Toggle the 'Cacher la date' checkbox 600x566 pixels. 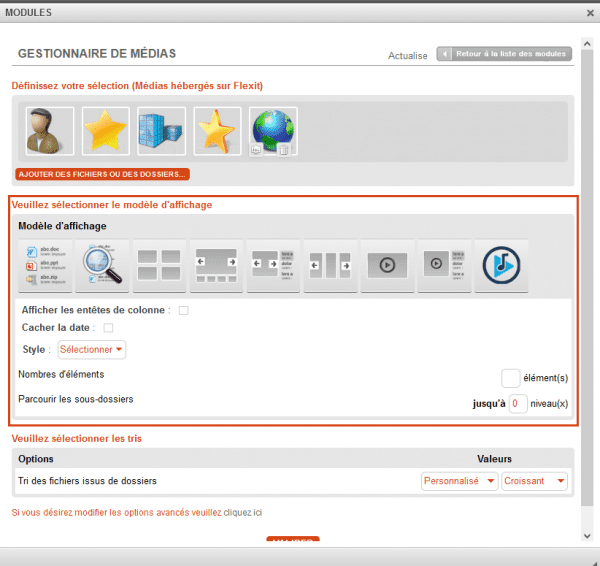(109, 328)
